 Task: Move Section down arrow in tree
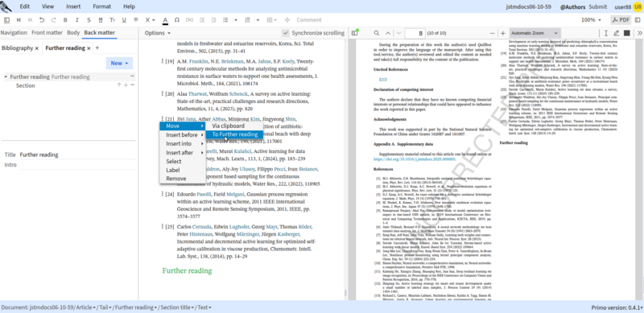[126, 84]
